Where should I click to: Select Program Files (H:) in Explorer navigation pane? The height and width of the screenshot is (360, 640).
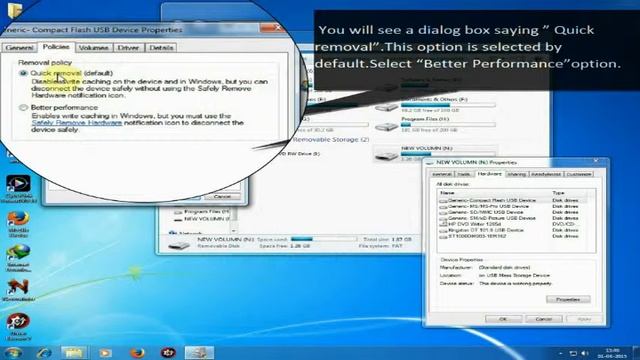pyautogui.click(x=202, y=212)
